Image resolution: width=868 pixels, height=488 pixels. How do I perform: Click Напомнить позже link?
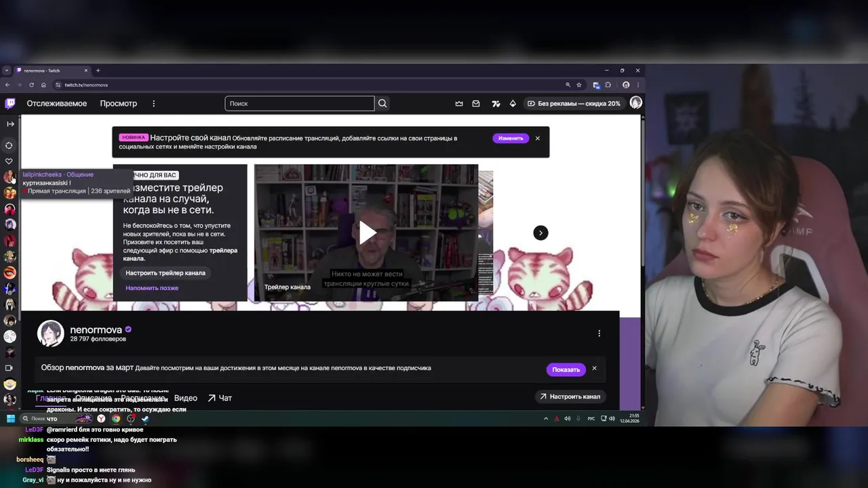pyautogui.click(x=152, y=288)
